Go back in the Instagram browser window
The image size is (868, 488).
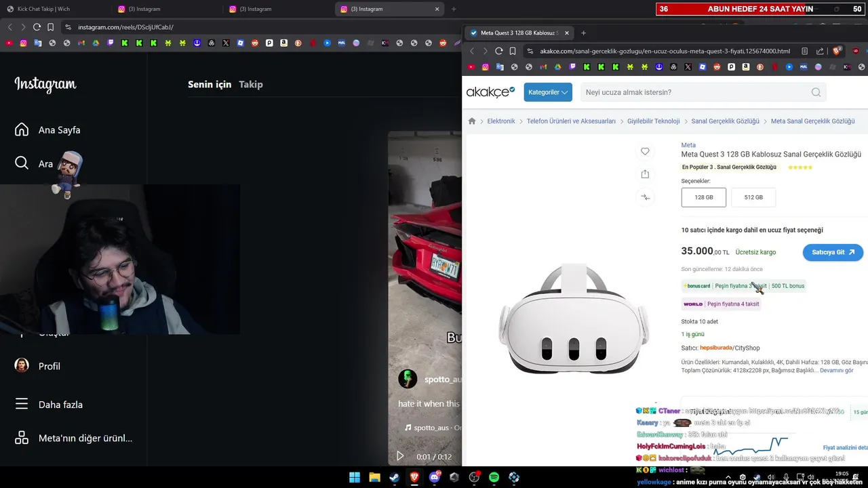click(x=9, y=27)
